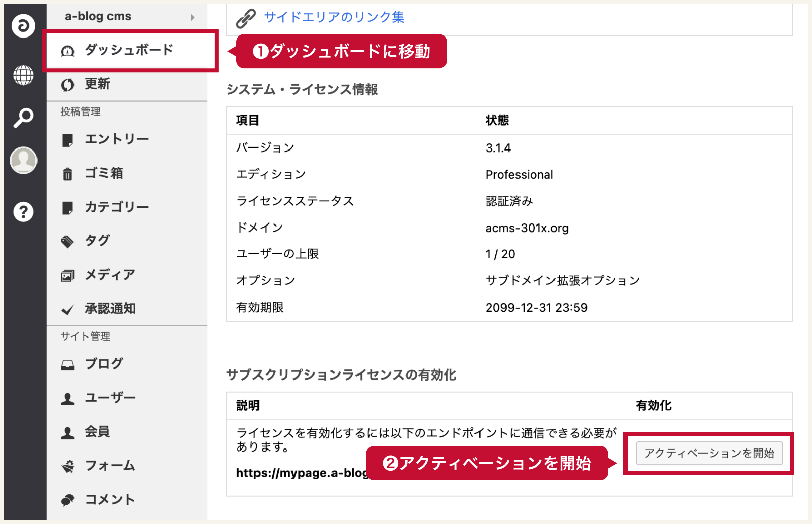Click the question mark help icon
This screenshot has width=812, height=524.
coord(23,212)
